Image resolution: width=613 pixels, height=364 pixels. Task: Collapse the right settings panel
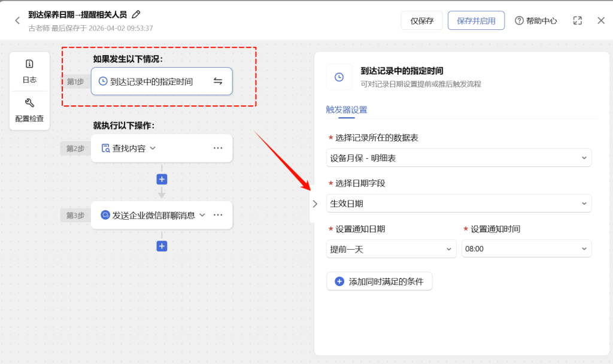(315, 204)
